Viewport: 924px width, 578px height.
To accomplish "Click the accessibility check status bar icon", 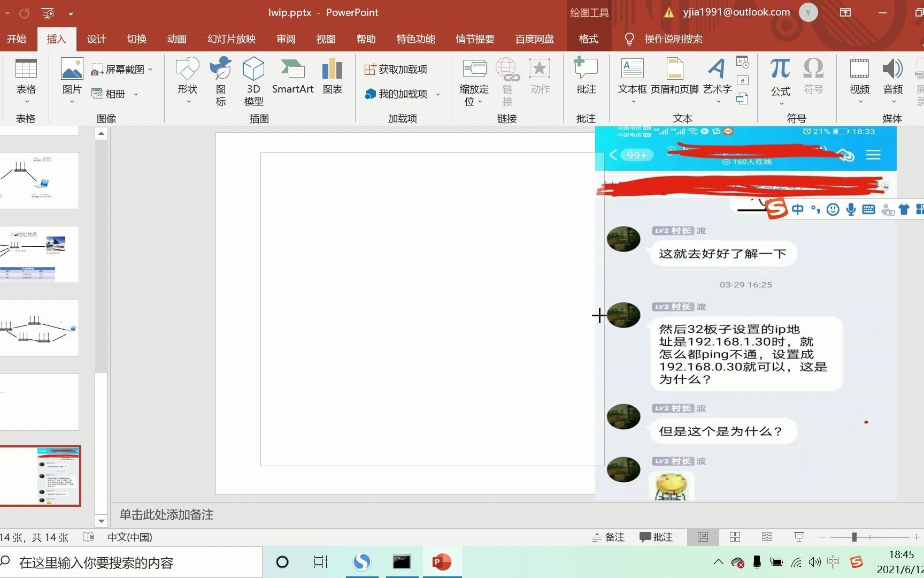I will point(89,537).
